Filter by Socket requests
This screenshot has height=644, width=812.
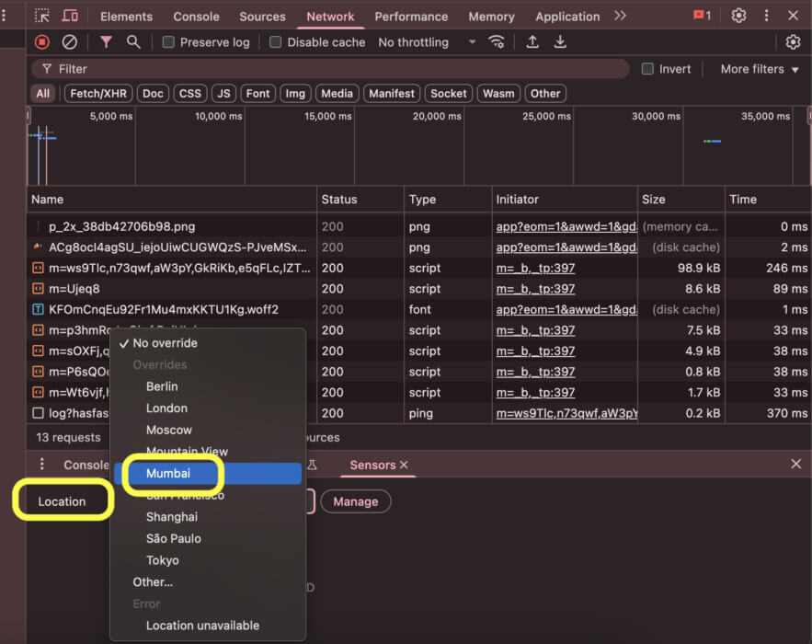tap(449, 93)
